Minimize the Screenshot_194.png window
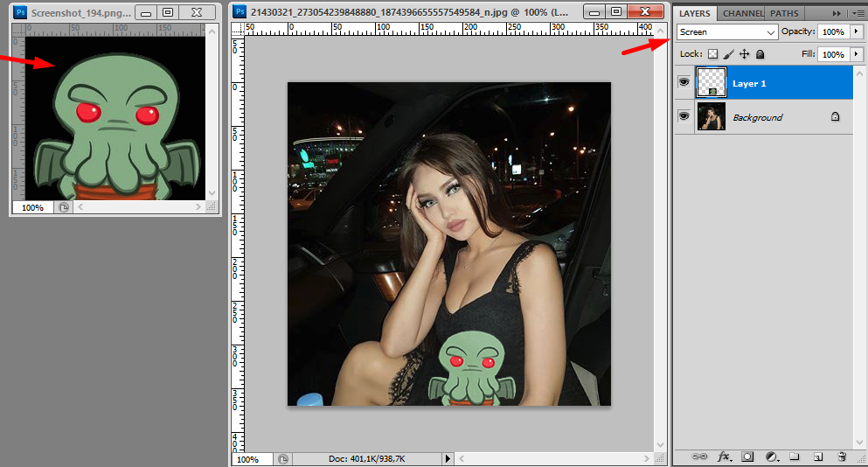The height and width of the screenshot is (467, 868). click(146, 12)
